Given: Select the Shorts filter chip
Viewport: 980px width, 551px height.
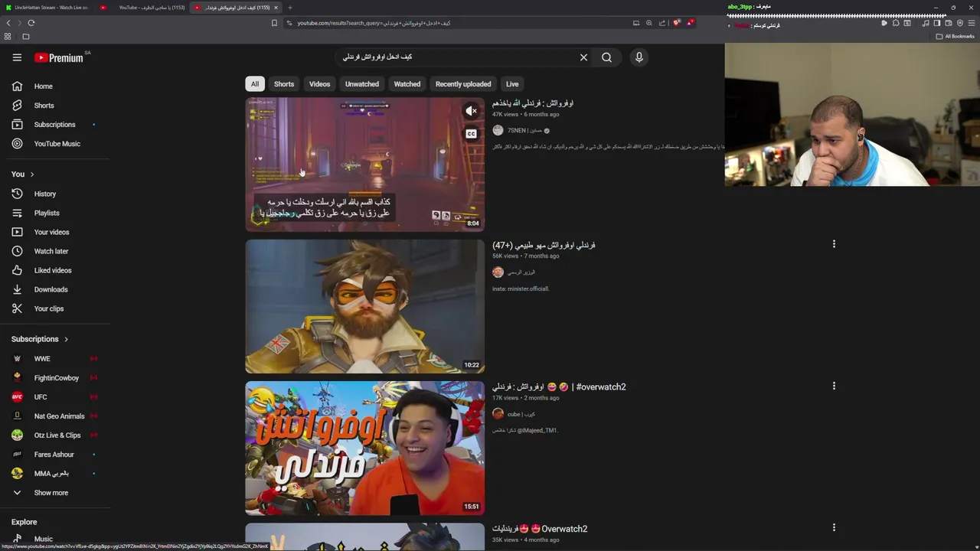Looking at the screenshot, I should coord(284,84).
